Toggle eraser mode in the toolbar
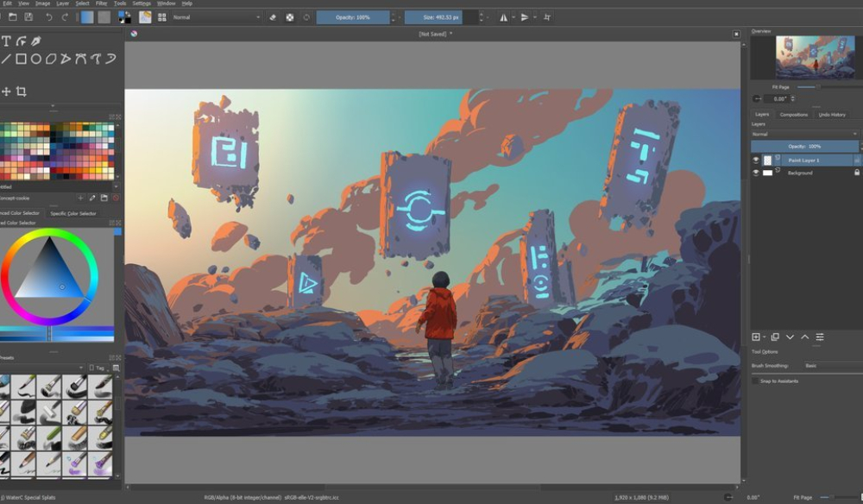Screen dimensions: 863x504 click(273, 16)
